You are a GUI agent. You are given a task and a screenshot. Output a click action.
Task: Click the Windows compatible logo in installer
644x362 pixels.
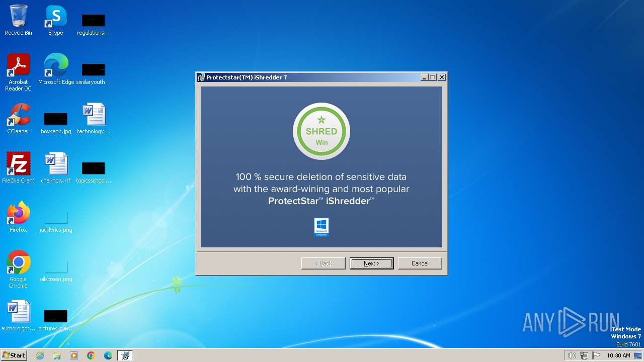pyautogui.click(x=321, y=227)
